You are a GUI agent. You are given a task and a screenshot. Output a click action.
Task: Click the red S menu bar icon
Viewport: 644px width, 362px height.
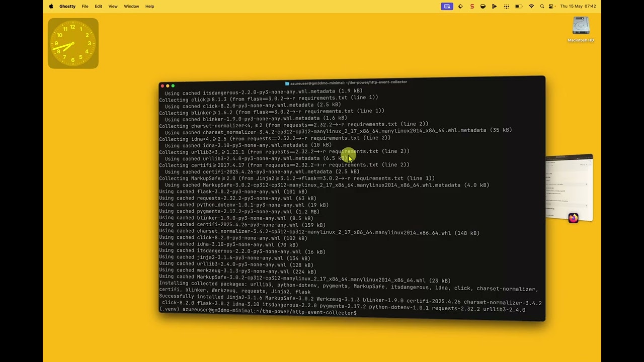click(x=472, y=6)
